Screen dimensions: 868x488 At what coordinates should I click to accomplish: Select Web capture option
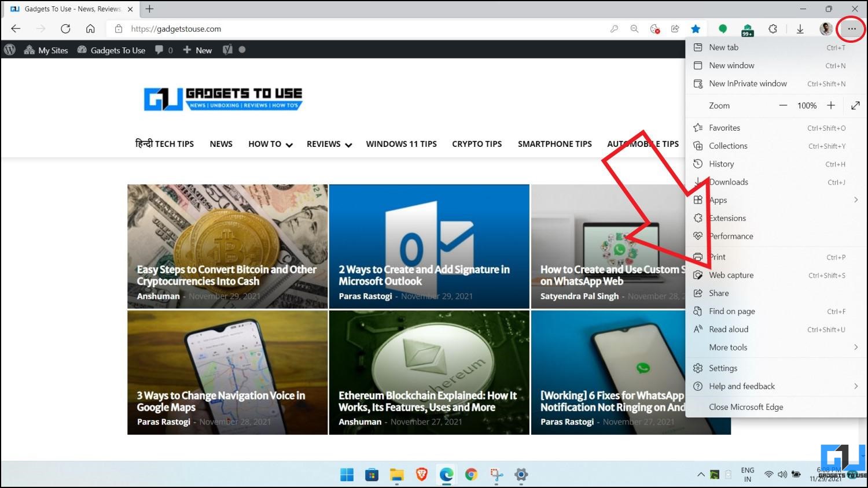point(775,275)
